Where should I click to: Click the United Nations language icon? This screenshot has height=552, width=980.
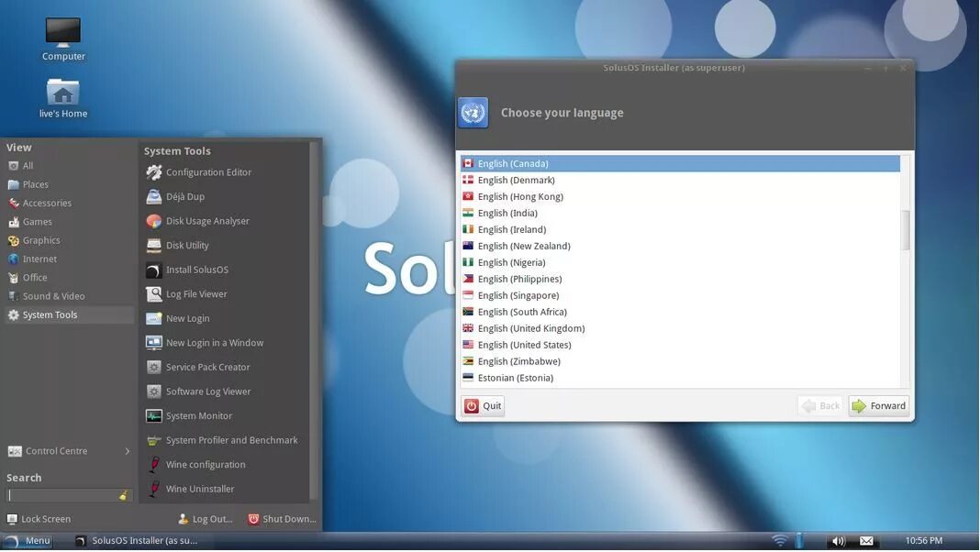[x=473, y=113]
